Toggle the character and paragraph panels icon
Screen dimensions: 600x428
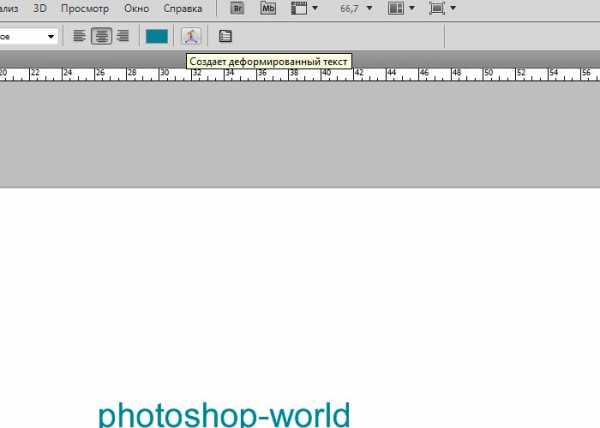[x=225, y=36]
